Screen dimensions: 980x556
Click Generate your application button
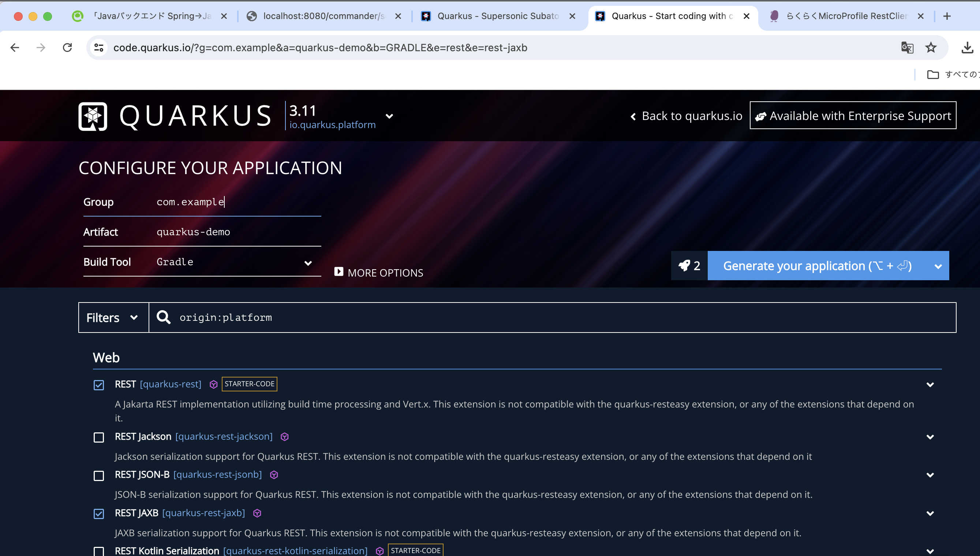pos(817,266)
